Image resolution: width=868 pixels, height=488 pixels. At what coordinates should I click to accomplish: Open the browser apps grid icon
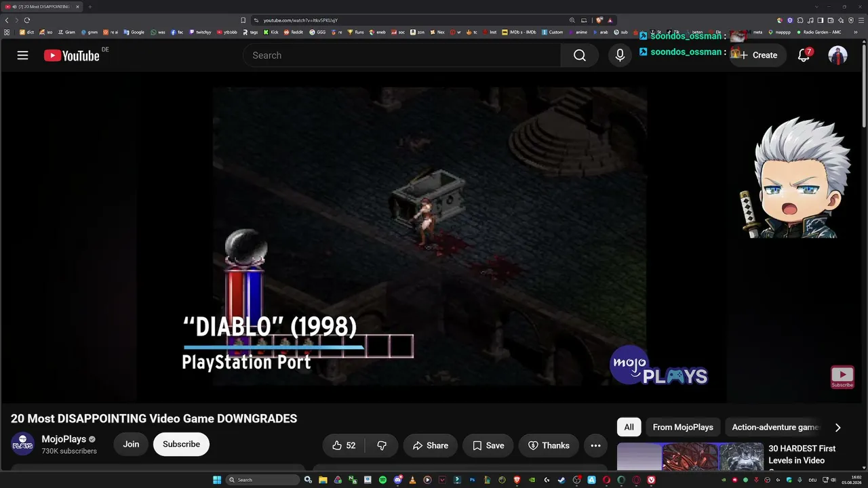pyautogui.click(x=7, y=32)
